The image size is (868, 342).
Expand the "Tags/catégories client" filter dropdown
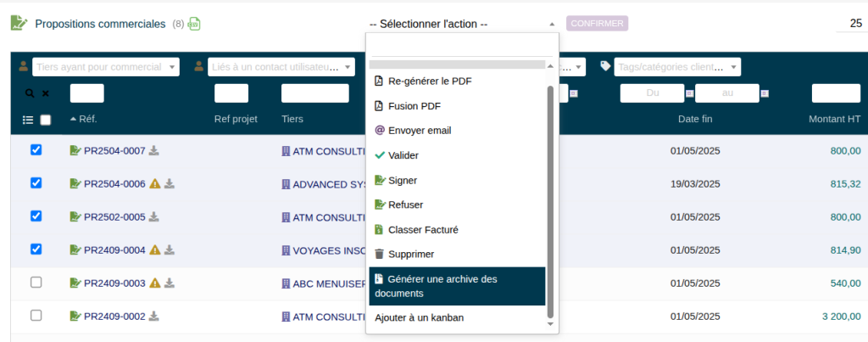tap(677, 66)
